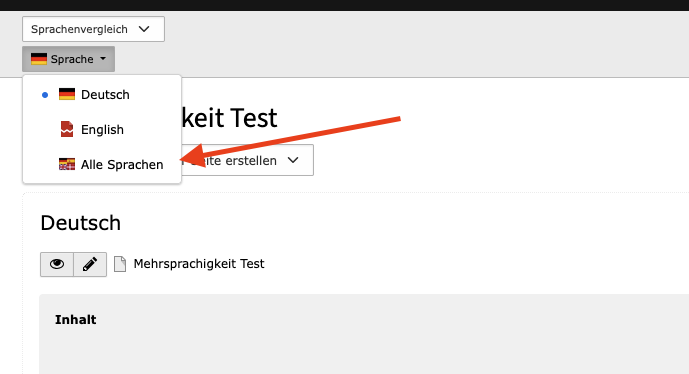Click the eye view page icon
The width and height of the screenshot is (689, 374).
click(x=57, y=264)
